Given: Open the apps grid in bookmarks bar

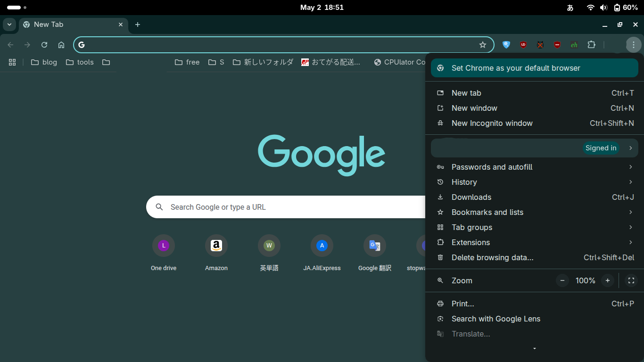Looking at the screenshot, I should click(12, 62).
